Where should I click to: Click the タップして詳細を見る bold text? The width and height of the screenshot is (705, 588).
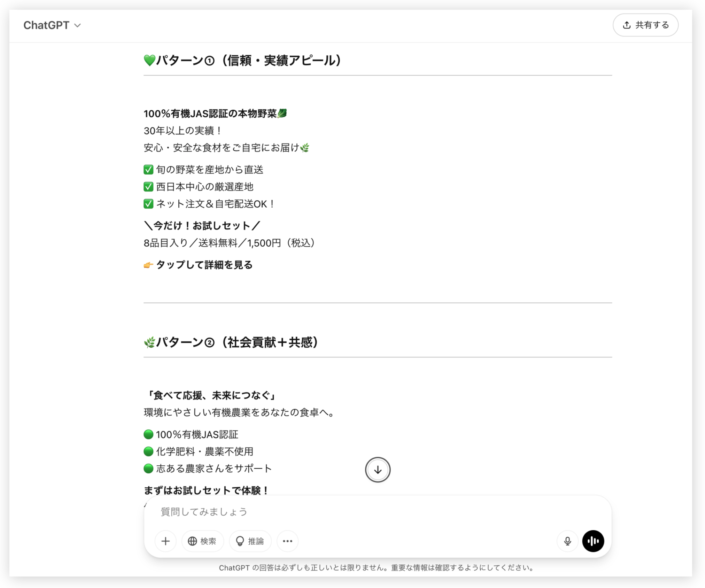click(204, 265)
